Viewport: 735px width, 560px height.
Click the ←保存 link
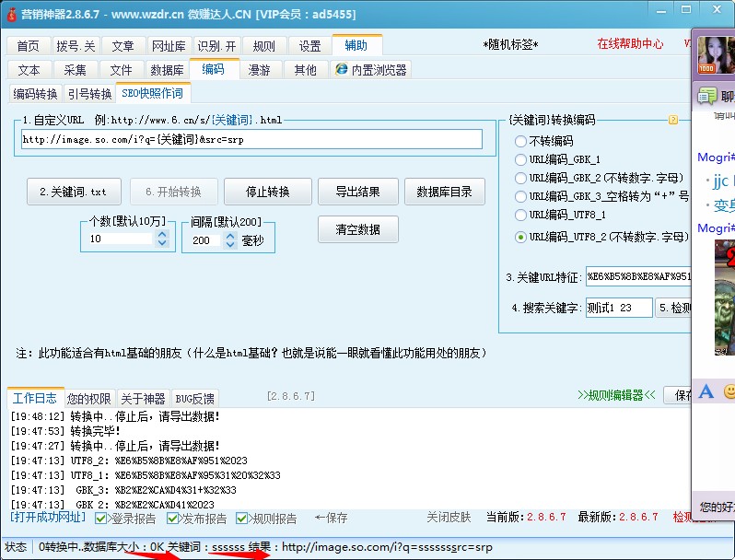[x=332, y=518]
